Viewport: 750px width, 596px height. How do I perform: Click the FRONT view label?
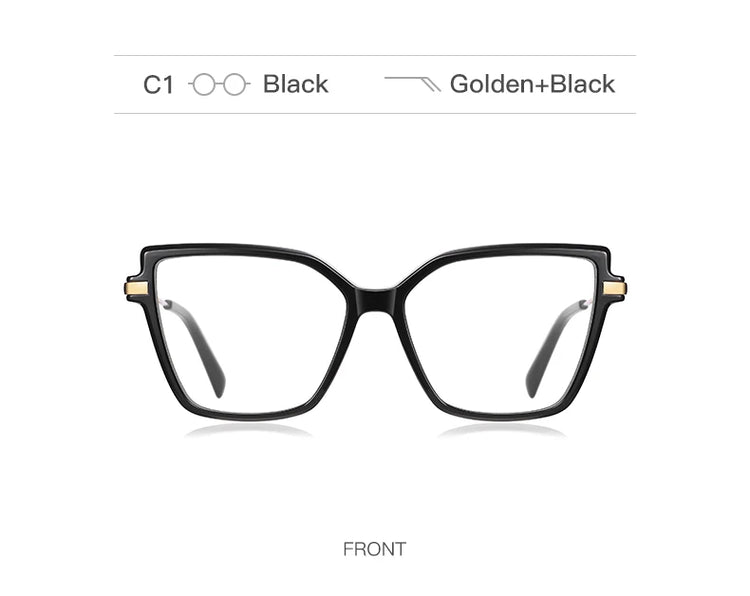[x=375, y=549]
